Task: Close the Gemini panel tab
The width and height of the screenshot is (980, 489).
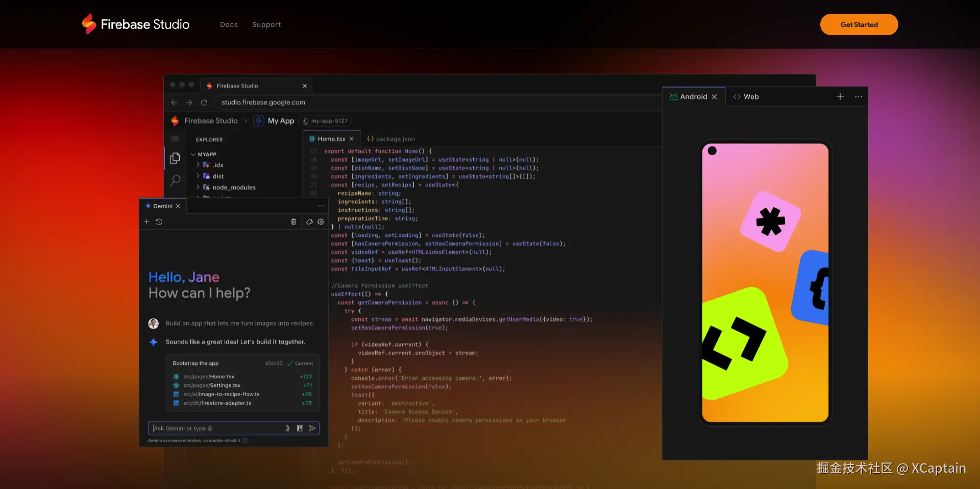Action: [x=178, y=206]
